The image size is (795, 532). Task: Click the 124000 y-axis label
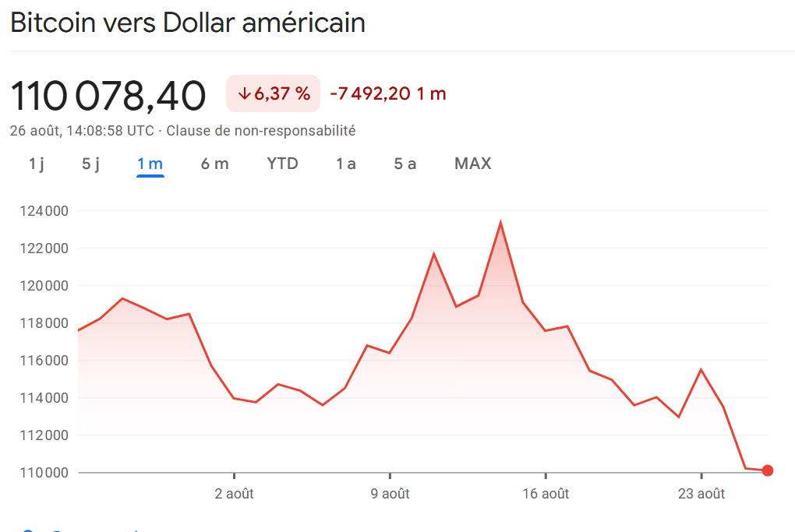(44, 210)
